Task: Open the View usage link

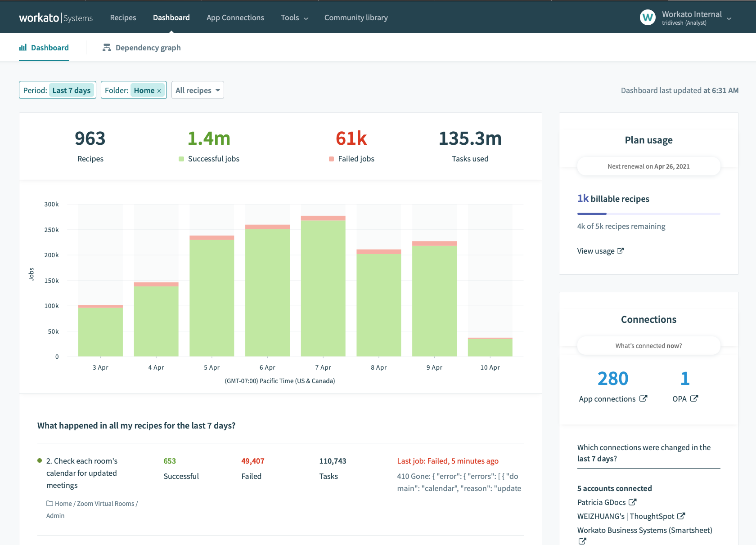Action: [600, 251]
